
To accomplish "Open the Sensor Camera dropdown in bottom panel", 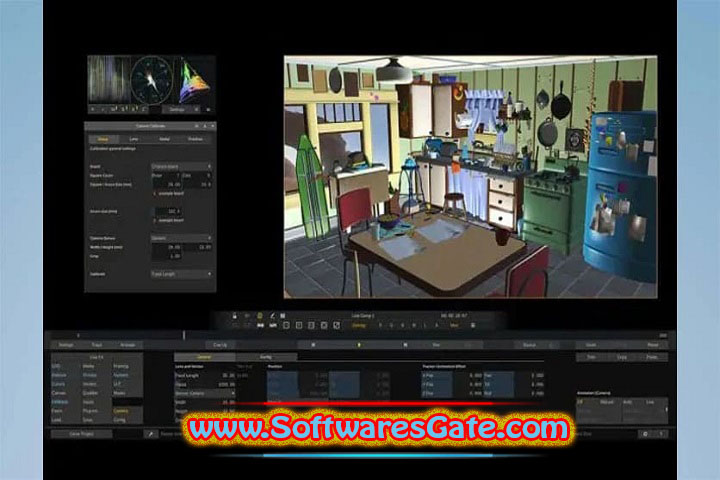I will [x=205, y=393].
